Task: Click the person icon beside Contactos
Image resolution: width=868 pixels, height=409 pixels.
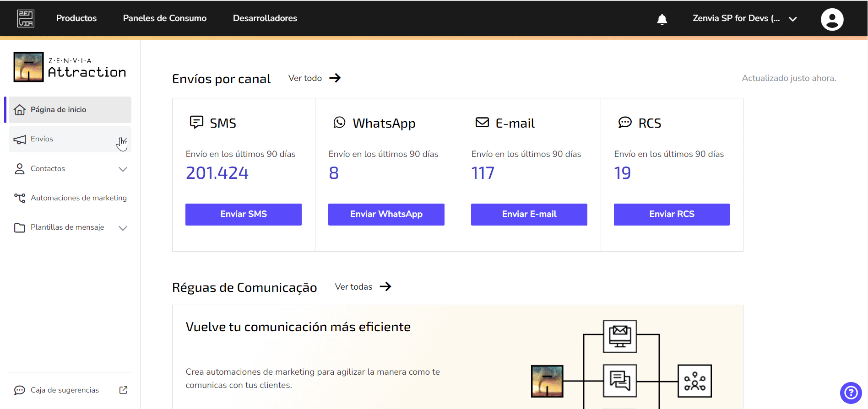Action: (x=20, y=169)
